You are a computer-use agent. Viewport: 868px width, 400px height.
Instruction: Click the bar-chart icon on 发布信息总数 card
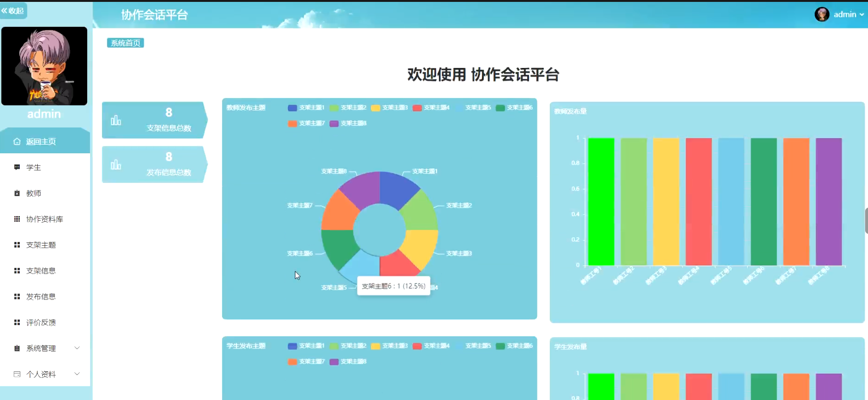(116, 165)
